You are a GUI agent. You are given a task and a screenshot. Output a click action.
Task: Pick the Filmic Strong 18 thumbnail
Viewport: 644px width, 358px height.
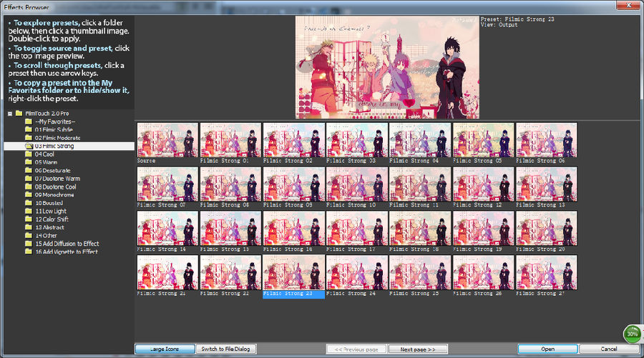[x=420, y=229]
